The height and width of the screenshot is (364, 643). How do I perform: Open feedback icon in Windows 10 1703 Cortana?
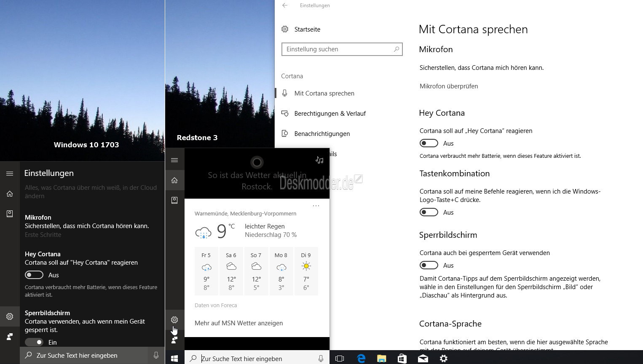[10, 337]
